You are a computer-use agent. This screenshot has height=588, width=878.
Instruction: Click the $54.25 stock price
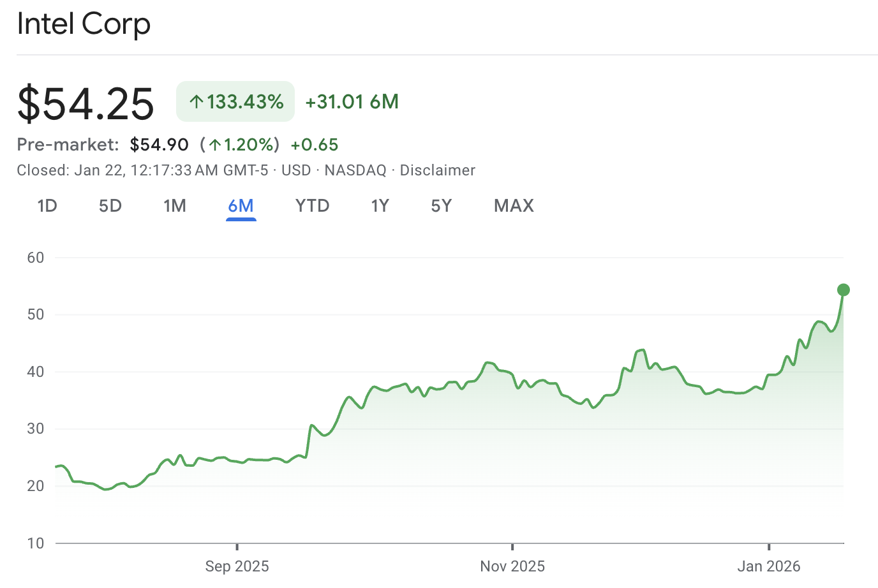click(86, 104)
